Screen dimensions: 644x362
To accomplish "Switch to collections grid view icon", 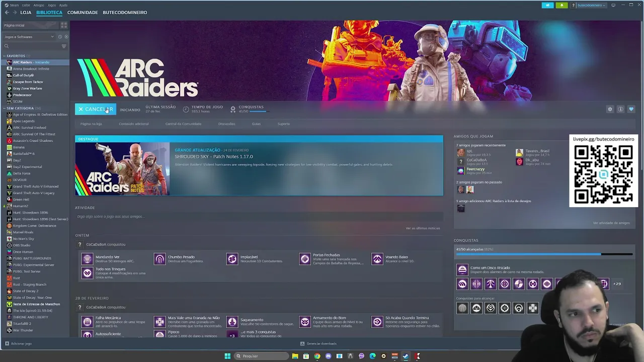I will click(64, 25).
